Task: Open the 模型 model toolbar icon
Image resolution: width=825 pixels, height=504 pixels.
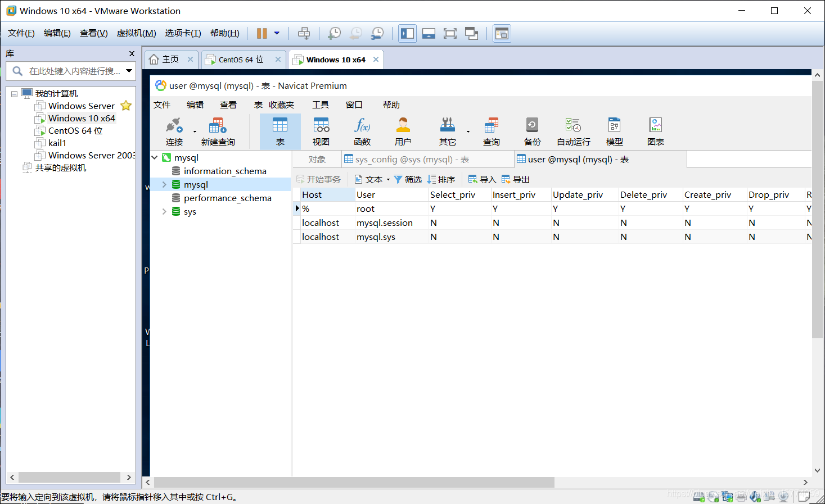Action: [614, 125]
